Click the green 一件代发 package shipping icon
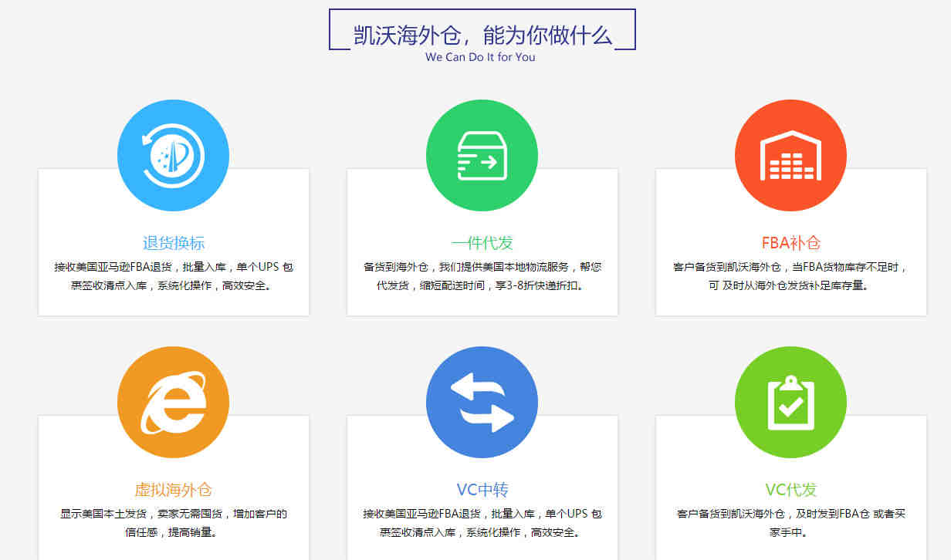Viewport: 951px width, 560px height. 482,156
